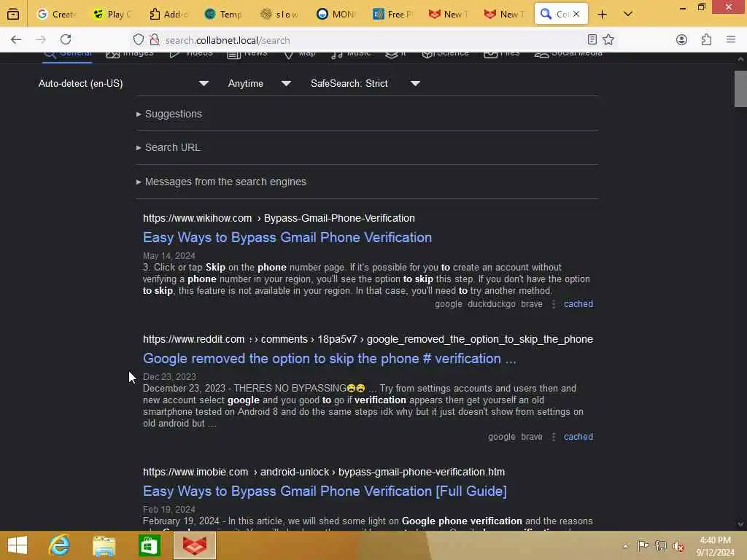This screenshot has height=560, width=747.
Task: Click the insecure connection padlock icon
Action: [155, 40]
